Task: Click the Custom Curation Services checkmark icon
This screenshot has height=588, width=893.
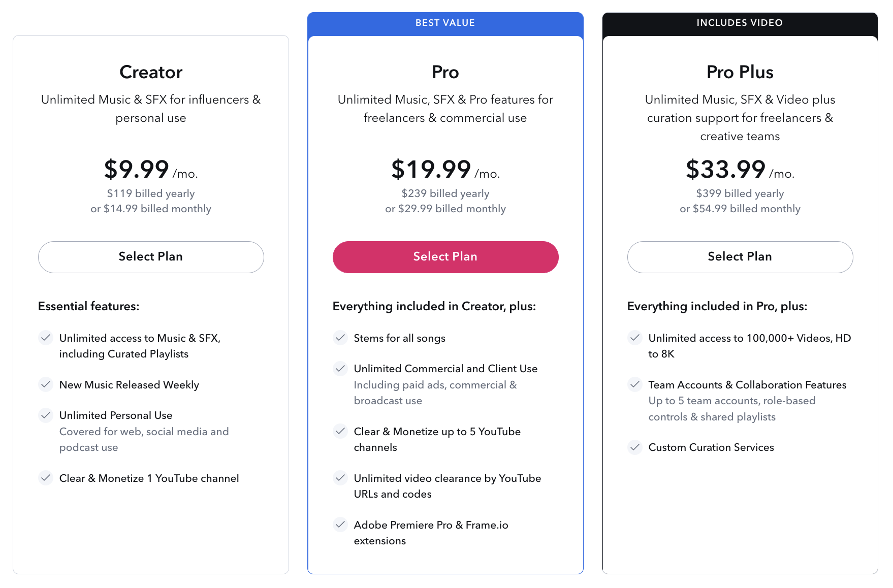Action: (x=635, y=447)
